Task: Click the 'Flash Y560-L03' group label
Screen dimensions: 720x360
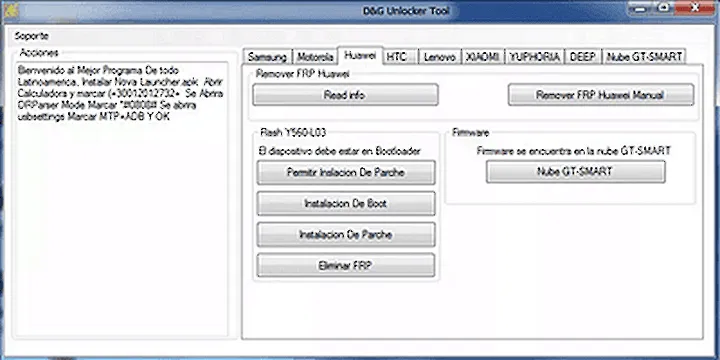Action: click(x=293, y=133)
